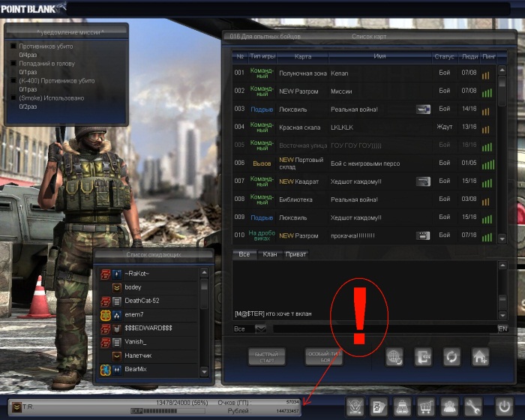This screenshot has height=420, width=525.
Task: Open the shop cart icon
Action: click(x=425, y=406)
